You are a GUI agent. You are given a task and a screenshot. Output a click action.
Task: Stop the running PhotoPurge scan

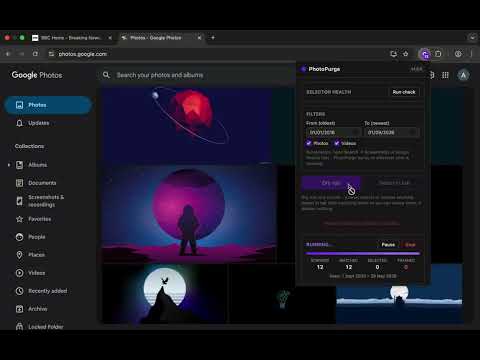(410, 245)
